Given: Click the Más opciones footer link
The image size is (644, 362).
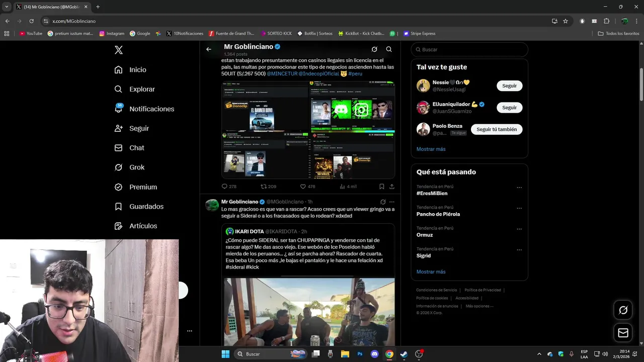Looking at the screenshot, I should pos(479,306).
